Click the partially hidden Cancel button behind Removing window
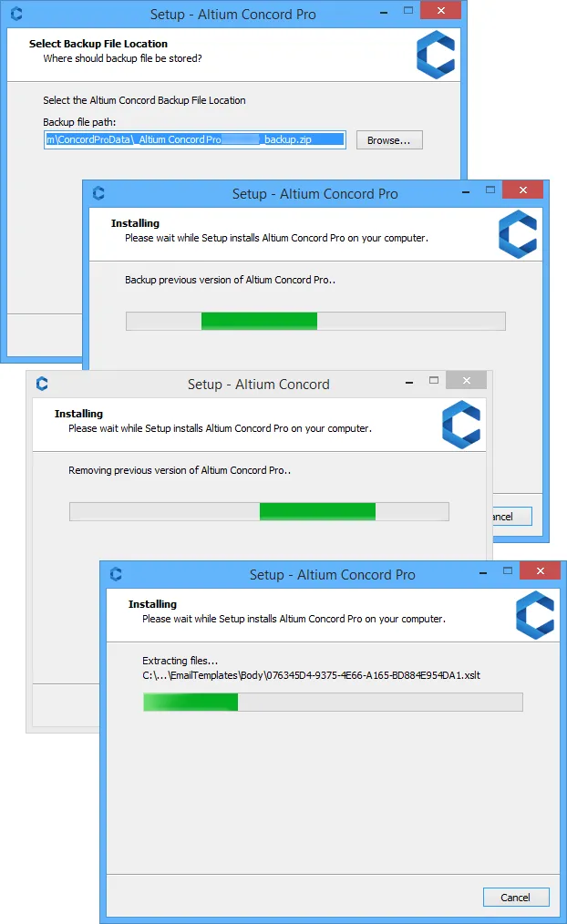 coord(512,516)
